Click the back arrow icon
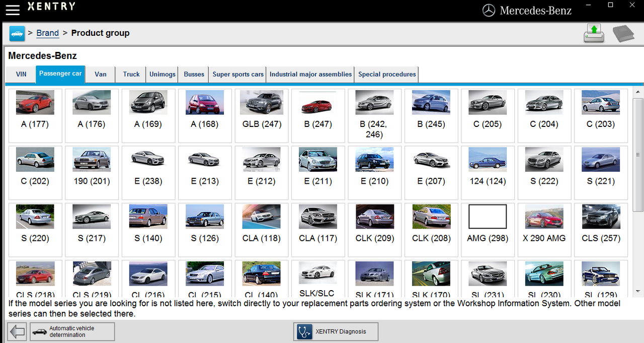Image resolution: width=644 pixels, height=343 pixels. [17, 332]
